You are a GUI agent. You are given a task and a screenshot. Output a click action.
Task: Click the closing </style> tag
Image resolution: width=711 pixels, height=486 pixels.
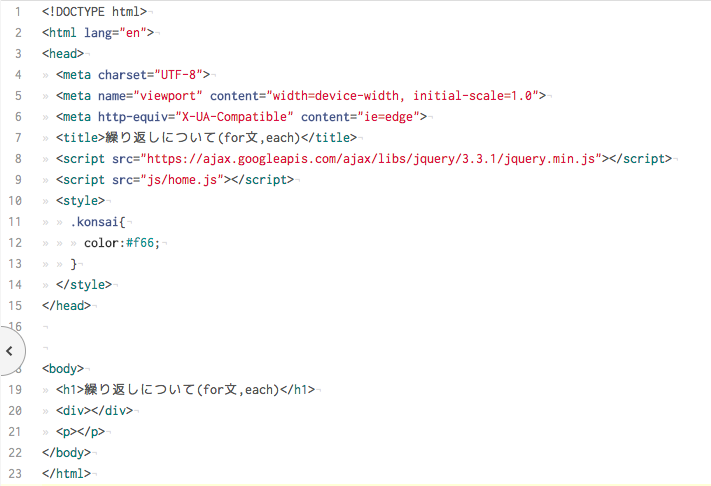[84, 285]
